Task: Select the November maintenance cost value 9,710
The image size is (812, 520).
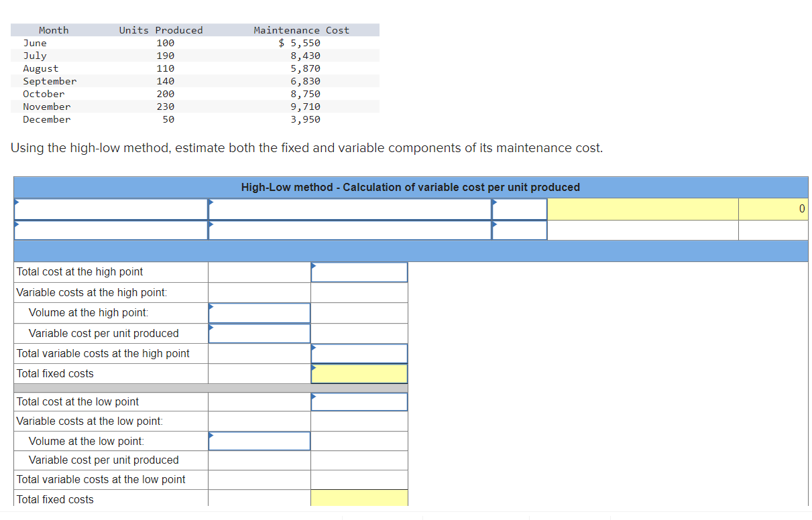Action: [x=305, y=106]
